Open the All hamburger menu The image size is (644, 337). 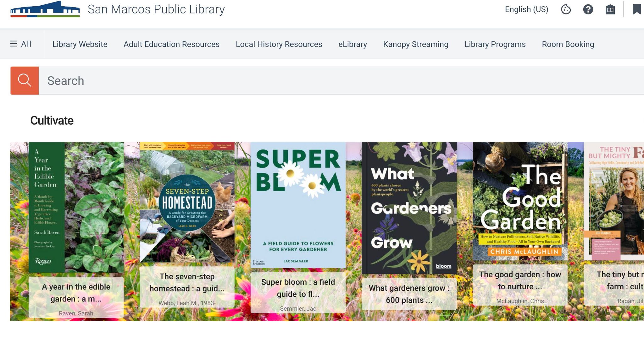click(21, 44)
